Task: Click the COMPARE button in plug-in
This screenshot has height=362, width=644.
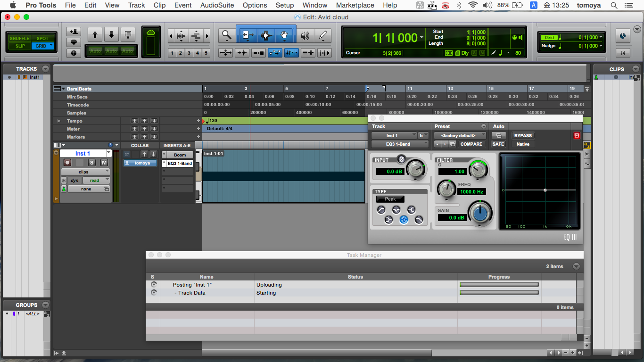Action: click(471, 144)
